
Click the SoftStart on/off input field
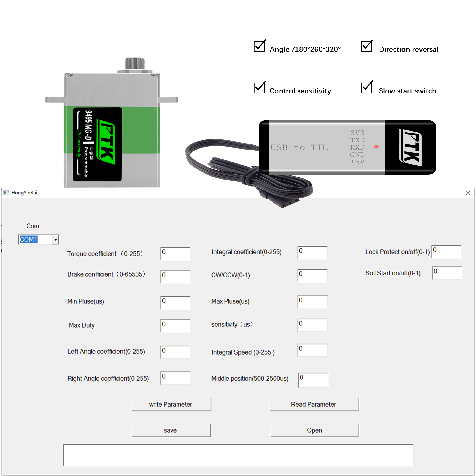pos(447,273)
